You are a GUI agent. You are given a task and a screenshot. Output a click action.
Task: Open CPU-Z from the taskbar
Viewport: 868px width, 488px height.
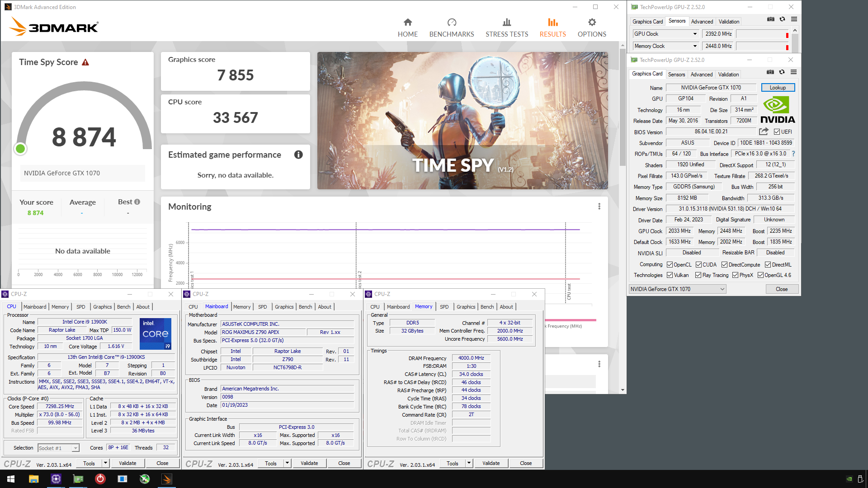[56, 479]
